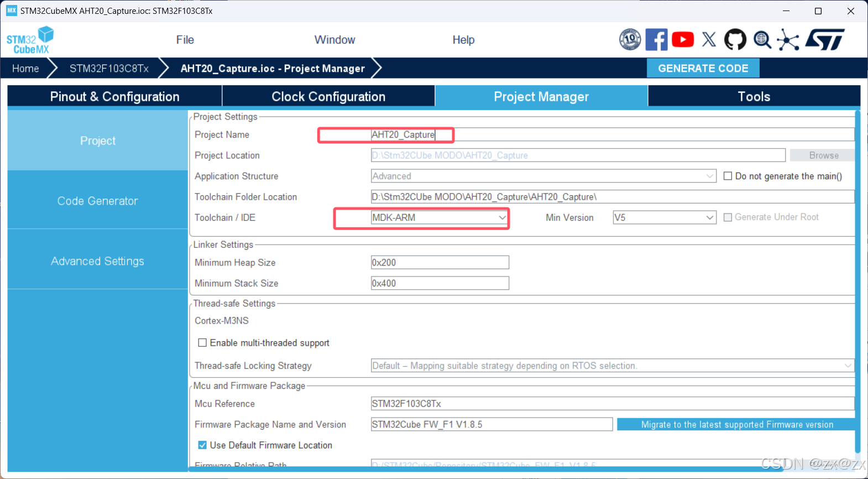This screenshot has height=479, width=868.
Task: Open the YouTube icon link
Action: 683,39
